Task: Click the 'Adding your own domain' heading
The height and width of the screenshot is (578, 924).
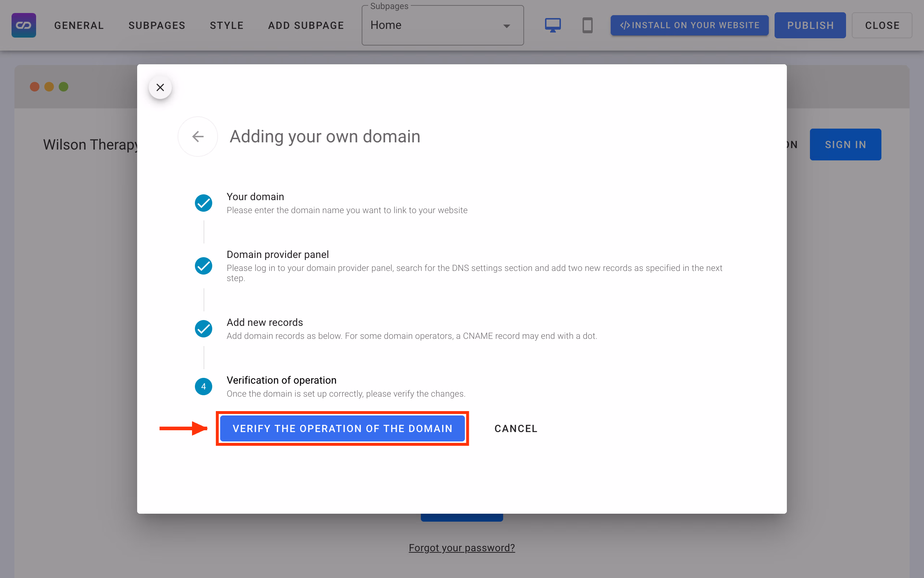Action: point(325,137)
